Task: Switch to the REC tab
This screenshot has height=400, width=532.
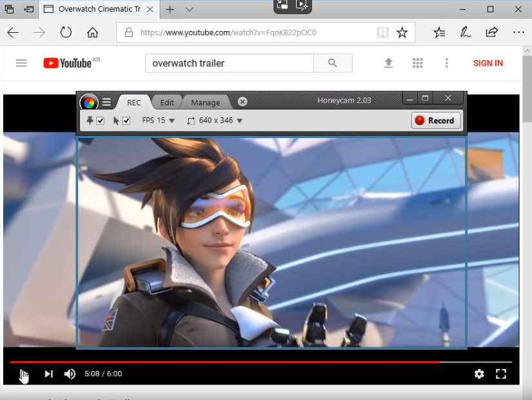Action: click(x=134, y=103)
